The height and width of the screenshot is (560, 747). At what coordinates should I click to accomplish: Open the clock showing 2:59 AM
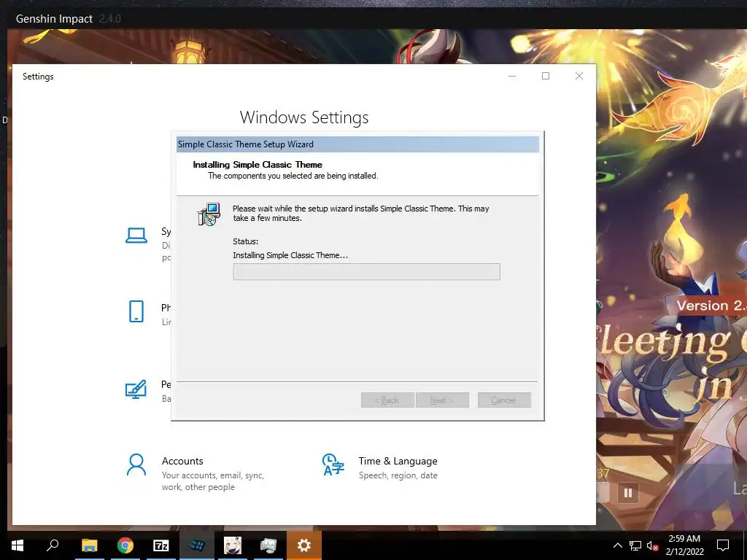[x=684, y=539]
